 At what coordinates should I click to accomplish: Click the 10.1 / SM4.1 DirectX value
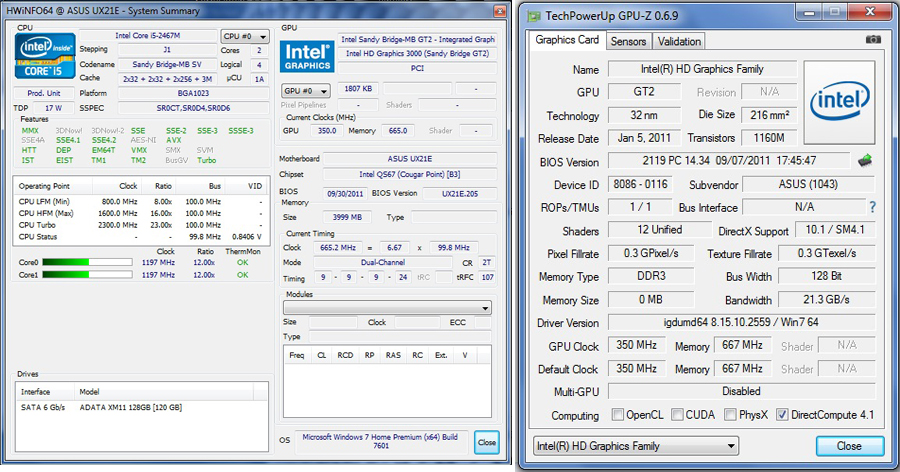click(x=835, y=230)
